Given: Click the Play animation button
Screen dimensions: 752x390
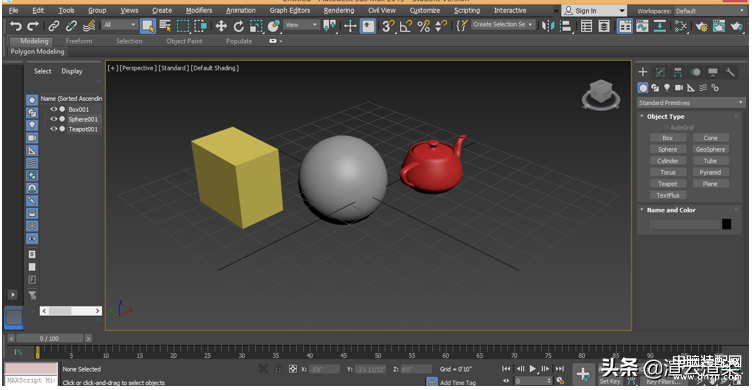Looking at the screenshot, I should 532,369.
